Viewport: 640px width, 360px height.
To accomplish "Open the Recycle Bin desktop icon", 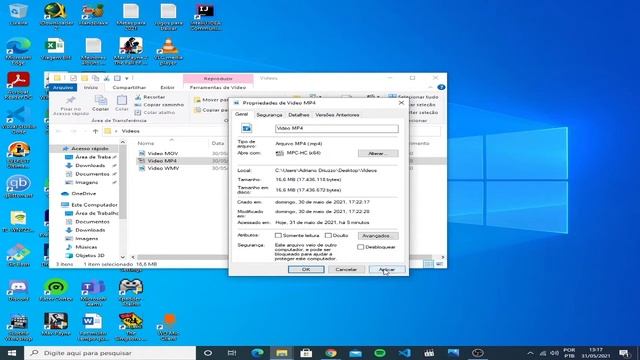I will click(x=18, y=13).
